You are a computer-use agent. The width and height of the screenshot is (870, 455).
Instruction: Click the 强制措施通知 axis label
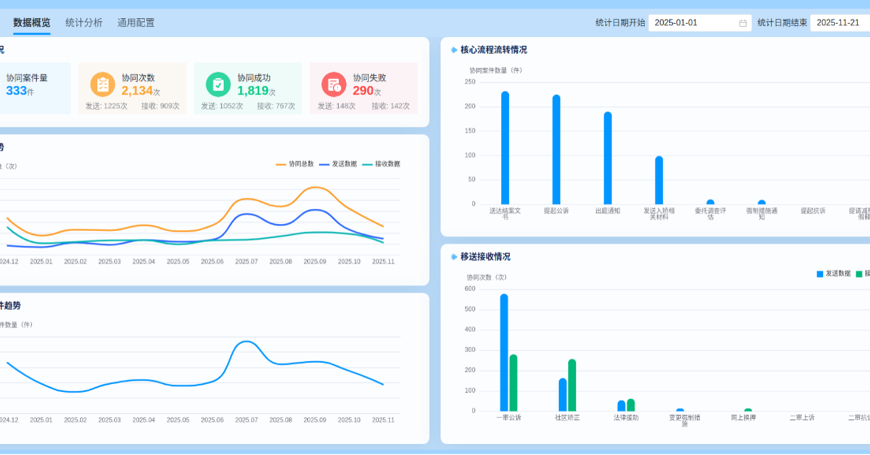(762, 214)
